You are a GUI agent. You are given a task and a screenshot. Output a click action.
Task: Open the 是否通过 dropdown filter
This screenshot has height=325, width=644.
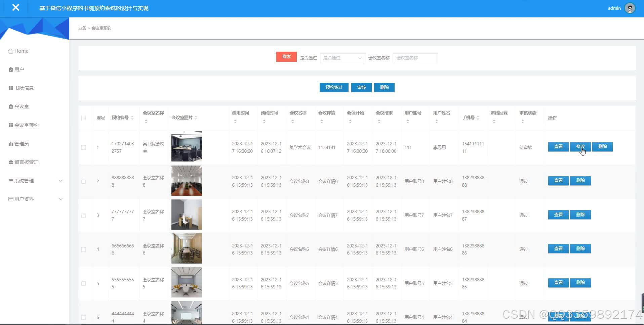point(343,58)
